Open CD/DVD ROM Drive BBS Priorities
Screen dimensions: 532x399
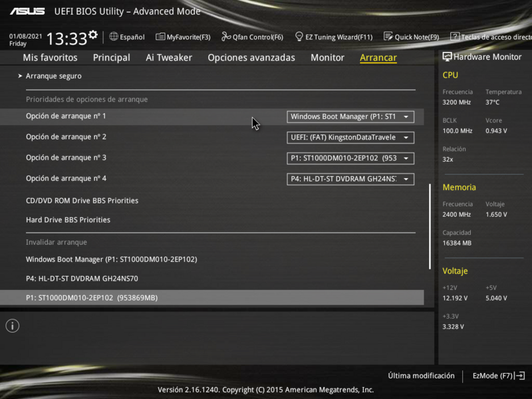(x=82, y=201)
